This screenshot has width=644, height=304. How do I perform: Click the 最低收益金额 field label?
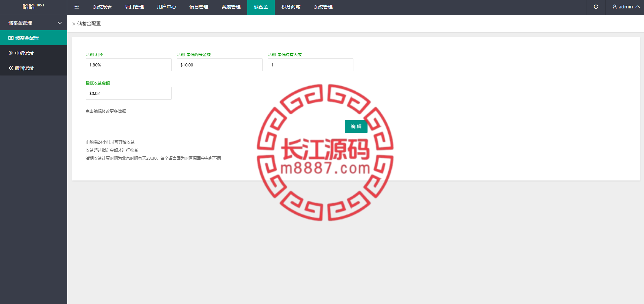coord(98,83)
